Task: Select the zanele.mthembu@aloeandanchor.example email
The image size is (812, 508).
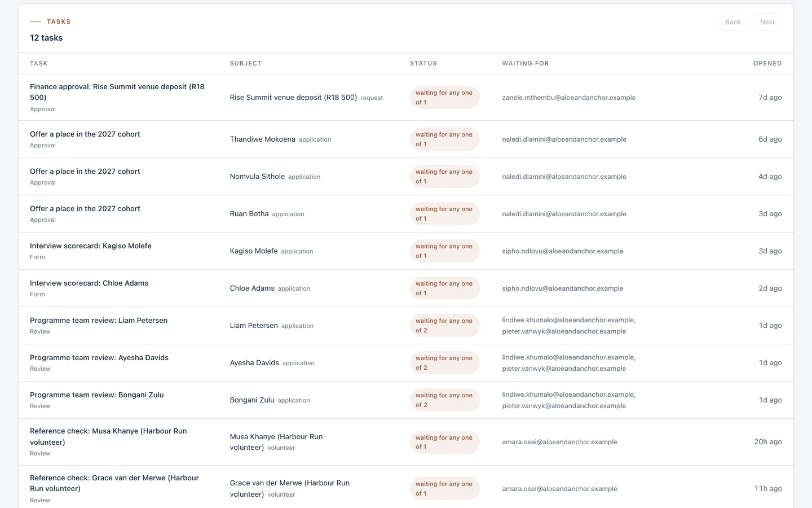Action: (x=569, y=98)
